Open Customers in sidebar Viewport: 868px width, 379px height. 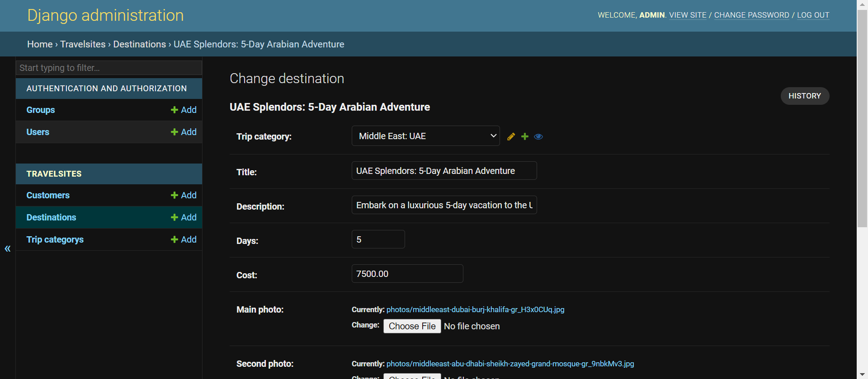[48, 195]
